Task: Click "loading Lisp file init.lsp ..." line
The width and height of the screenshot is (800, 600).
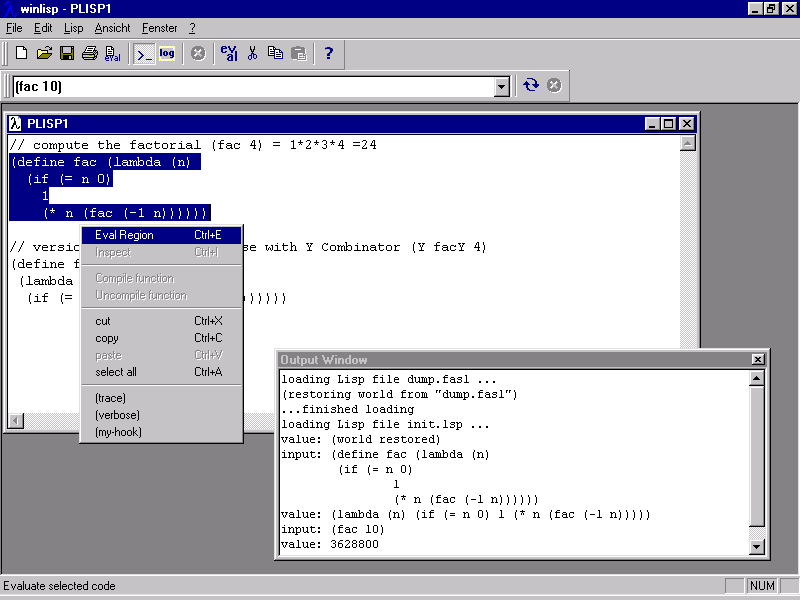Action: 385,424
